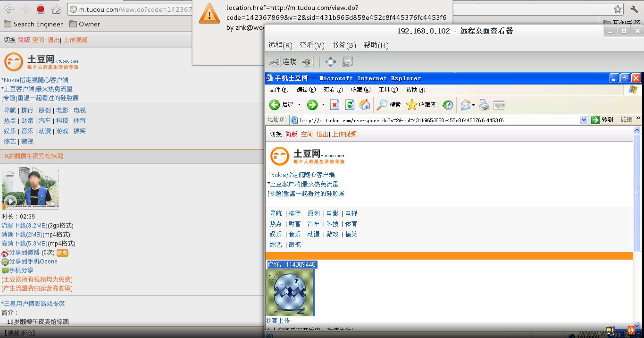Click 退出 link in IE page

tap(322, 135)
